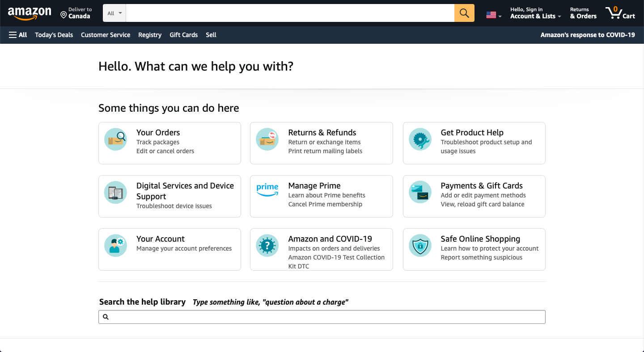
Task: Open the All search category dropdown
Action: tap(114, 13)
